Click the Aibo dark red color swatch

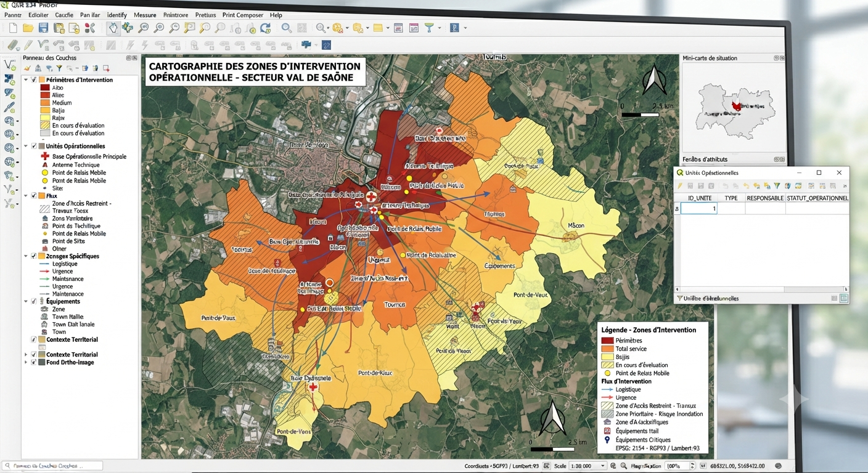point(44,88)
